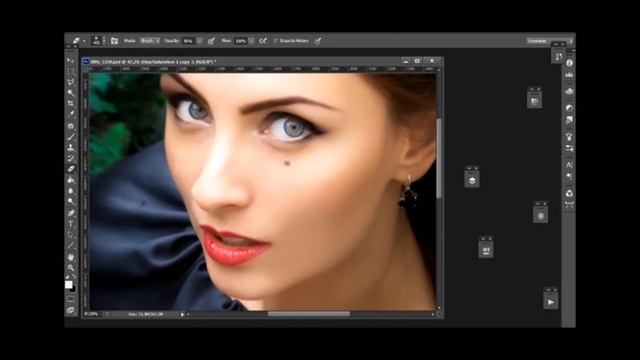The image size is (640, 360).
Task: Select the Zoom tool in toolbox
Action: coord(71,268)
